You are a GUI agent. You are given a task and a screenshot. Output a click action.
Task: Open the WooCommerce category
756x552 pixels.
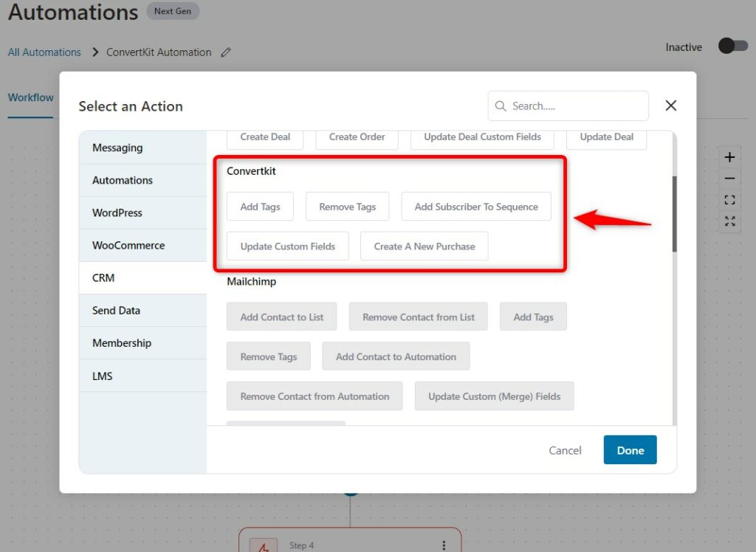(142, 246)
